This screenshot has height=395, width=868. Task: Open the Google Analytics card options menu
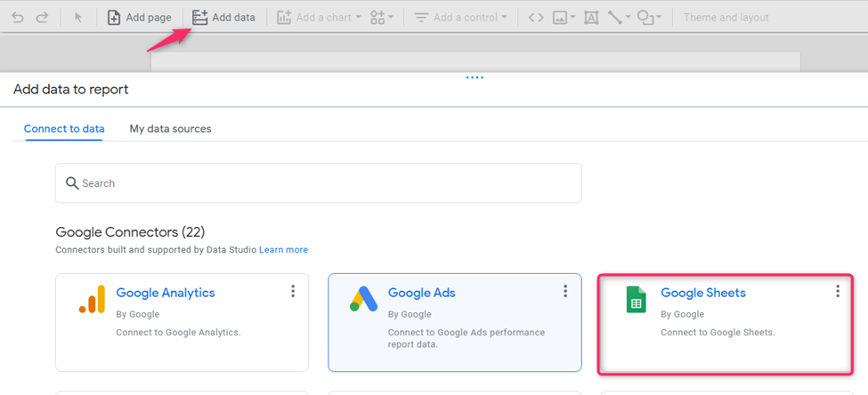pos(293,291)
